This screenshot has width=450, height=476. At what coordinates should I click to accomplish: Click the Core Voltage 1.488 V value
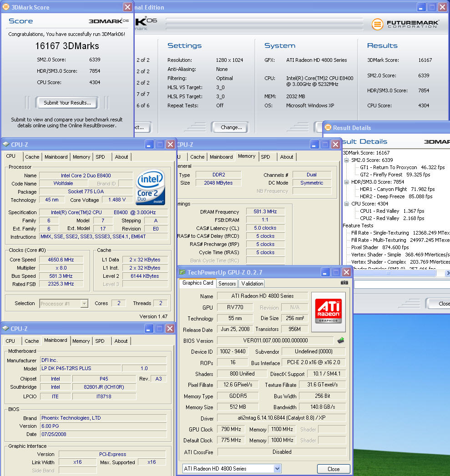117,200
